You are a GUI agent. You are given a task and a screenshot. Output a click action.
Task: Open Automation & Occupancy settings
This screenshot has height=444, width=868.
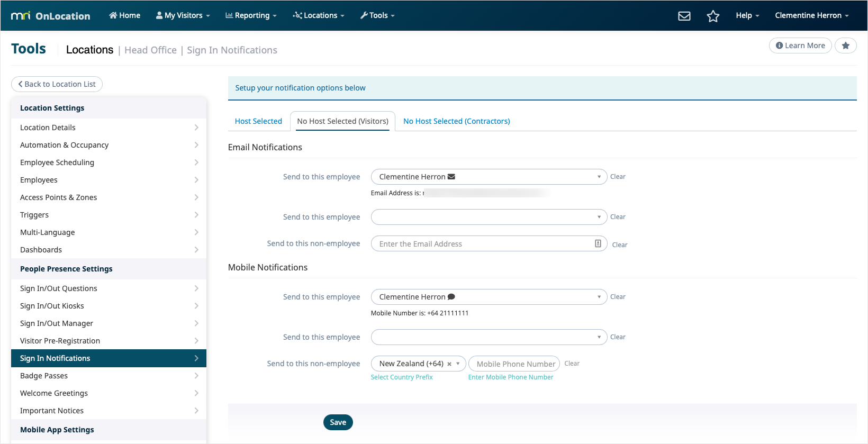(x=108, y=145)
